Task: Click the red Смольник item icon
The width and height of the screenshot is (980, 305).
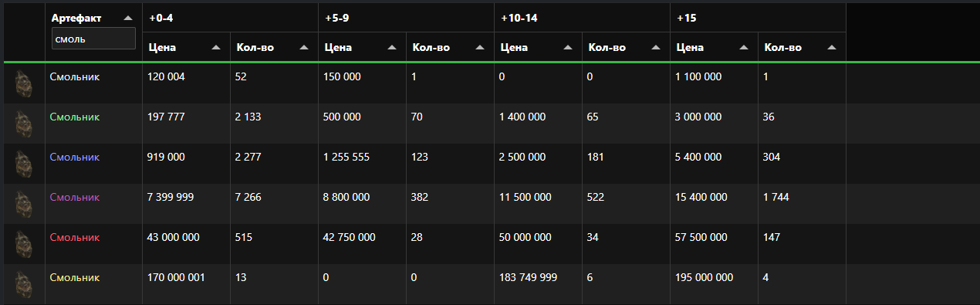Action: [x=24, y=243]
